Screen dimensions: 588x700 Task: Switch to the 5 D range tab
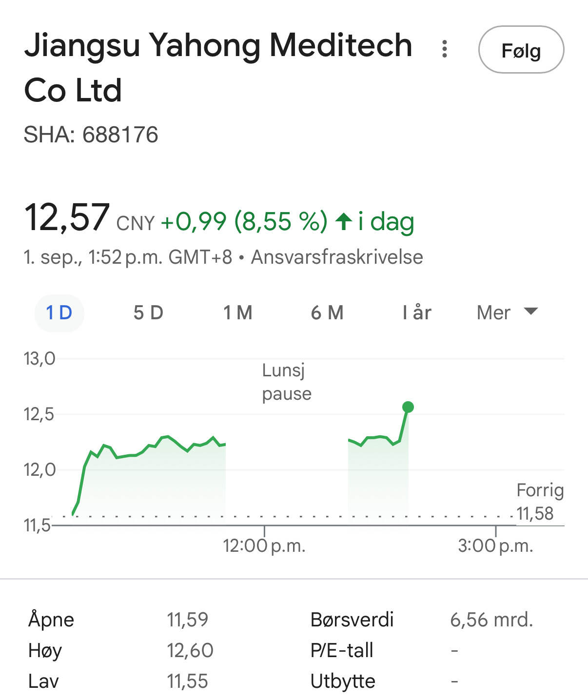click(148, 313)
